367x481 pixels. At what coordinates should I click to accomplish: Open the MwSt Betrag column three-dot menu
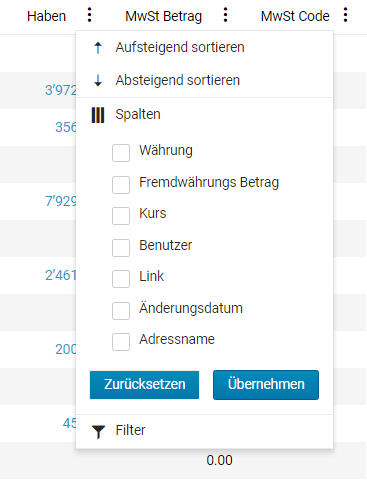226,15
